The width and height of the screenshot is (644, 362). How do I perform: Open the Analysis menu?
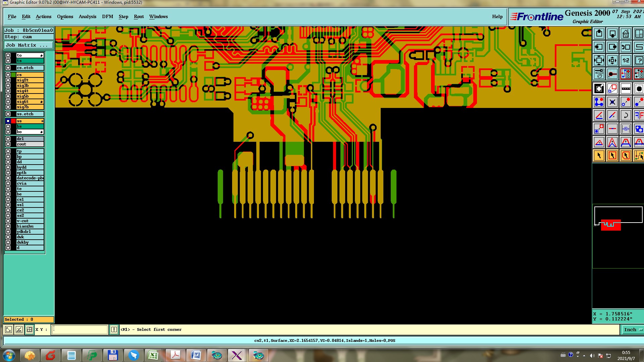pos(87,16)
